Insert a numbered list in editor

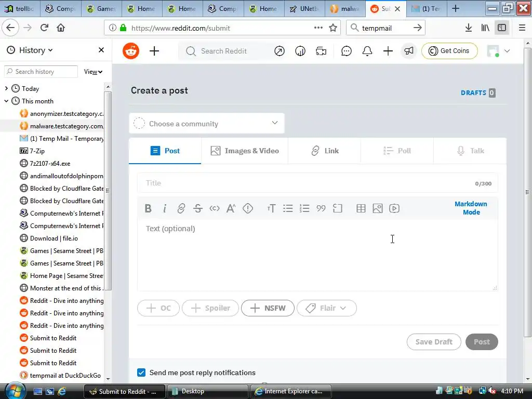[x=304, y=208]
